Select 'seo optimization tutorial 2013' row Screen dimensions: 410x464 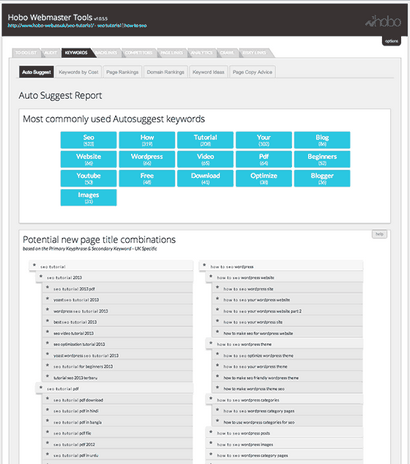[x=118, y=344]
